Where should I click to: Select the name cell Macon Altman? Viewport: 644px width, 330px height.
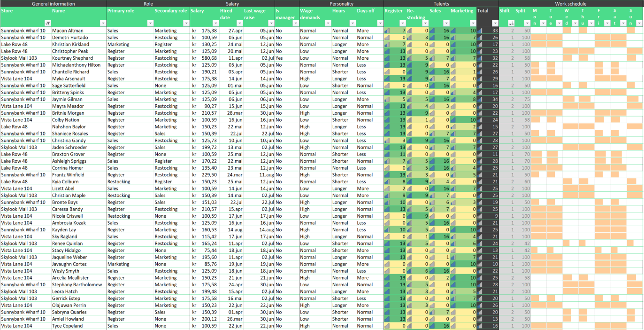pyautogui.click(x=79, y=31)
